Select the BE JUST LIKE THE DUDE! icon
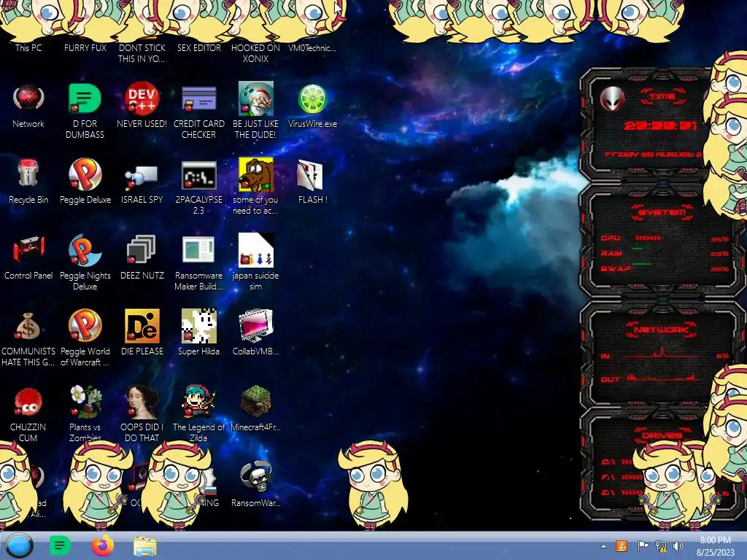Screen dimensions: 747x560 (x=256, y=99)
